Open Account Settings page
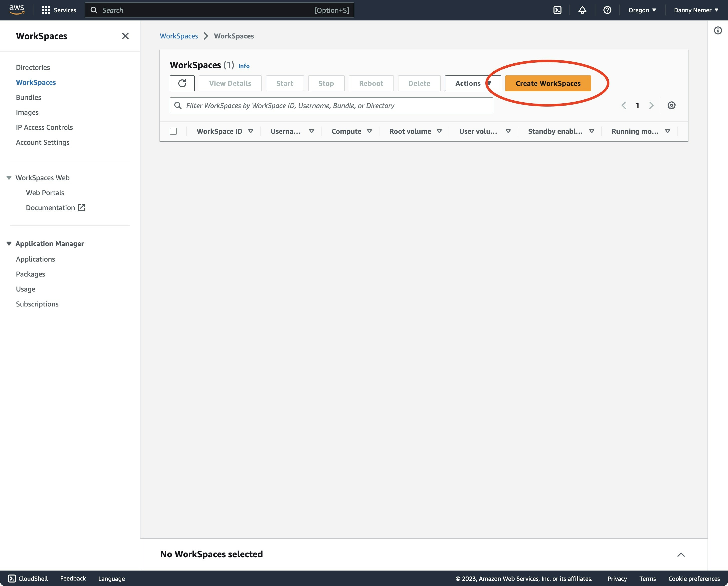This screenshot has width=728, height=586. coord(42,142)
